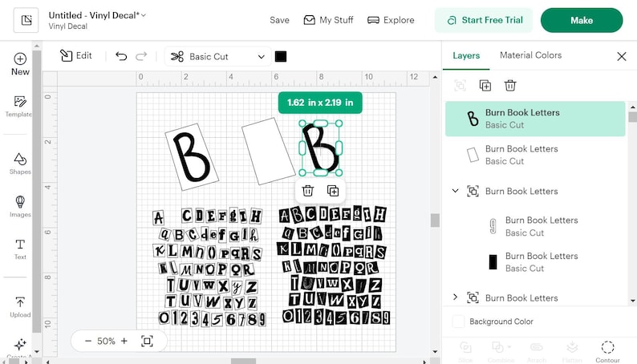Open the canvas project icon at top left
The width and height of the screenshot is (637, 364).
26,20
